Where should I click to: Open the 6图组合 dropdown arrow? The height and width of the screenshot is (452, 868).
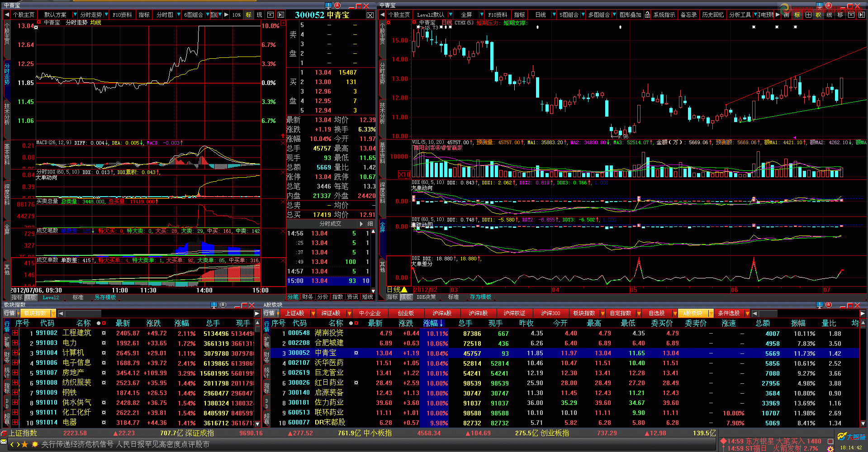[x=207, y=15]
